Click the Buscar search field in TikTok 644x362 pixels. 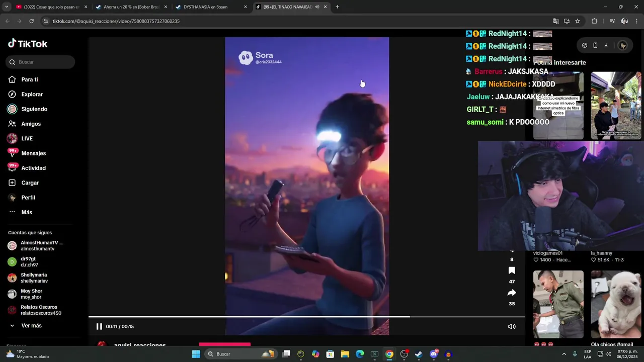[x=41, y=62]
